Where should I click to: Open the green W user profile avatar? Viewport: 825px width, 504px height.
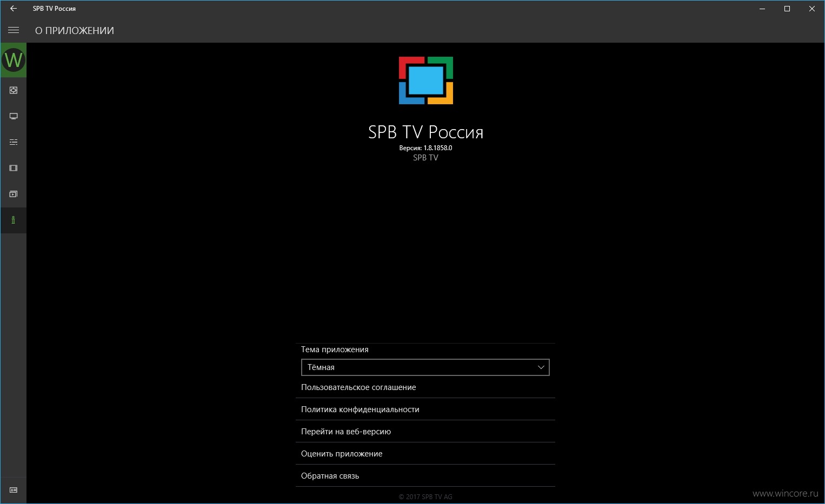pos(14,60)
